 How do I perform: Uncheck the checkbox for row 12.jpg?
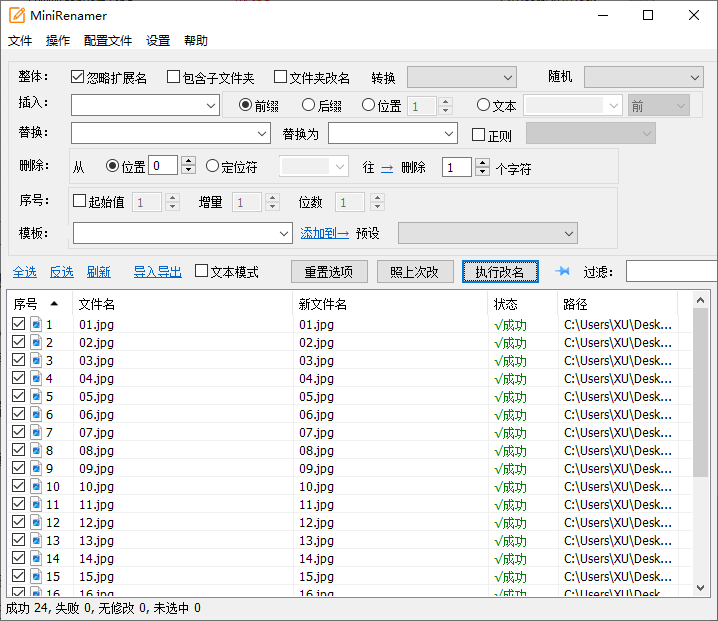[x=18, y=521]
